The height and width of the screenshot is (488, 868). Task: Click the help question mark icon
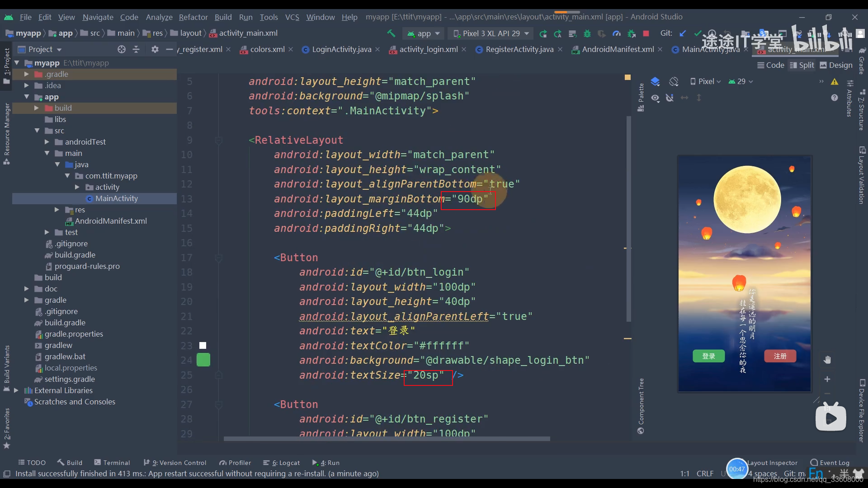835,98
